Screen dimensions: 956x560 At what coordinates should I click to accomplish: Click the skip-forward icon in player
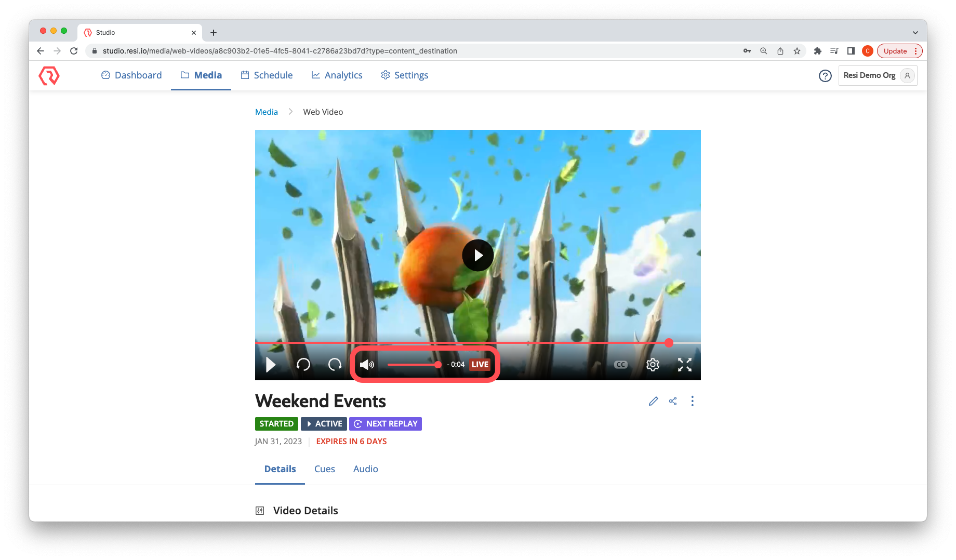tap(335, 365)
